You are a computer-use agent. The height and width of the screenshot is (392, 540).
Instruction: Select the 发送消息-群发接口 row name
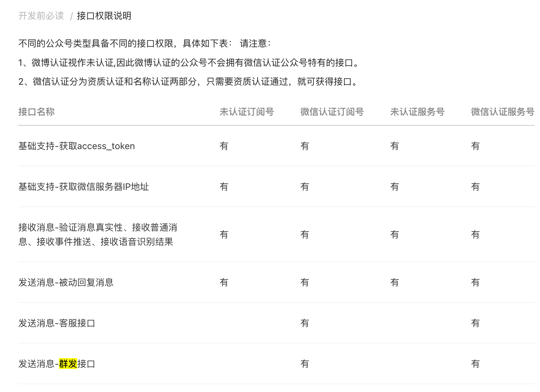[x=57, y=364]
